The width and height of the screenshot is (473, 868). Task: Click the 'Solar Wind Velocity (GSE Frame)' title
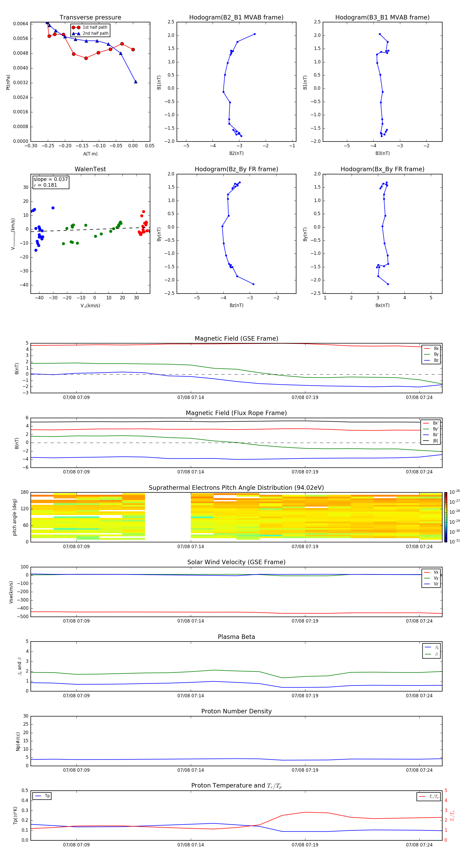click(x=236, y=562)
